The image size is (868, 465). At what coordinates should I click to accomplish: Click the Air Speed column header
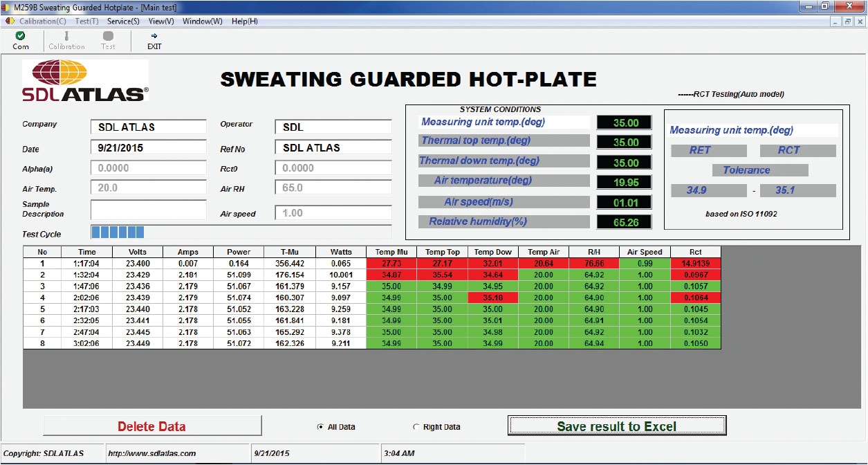coord(645,252)
